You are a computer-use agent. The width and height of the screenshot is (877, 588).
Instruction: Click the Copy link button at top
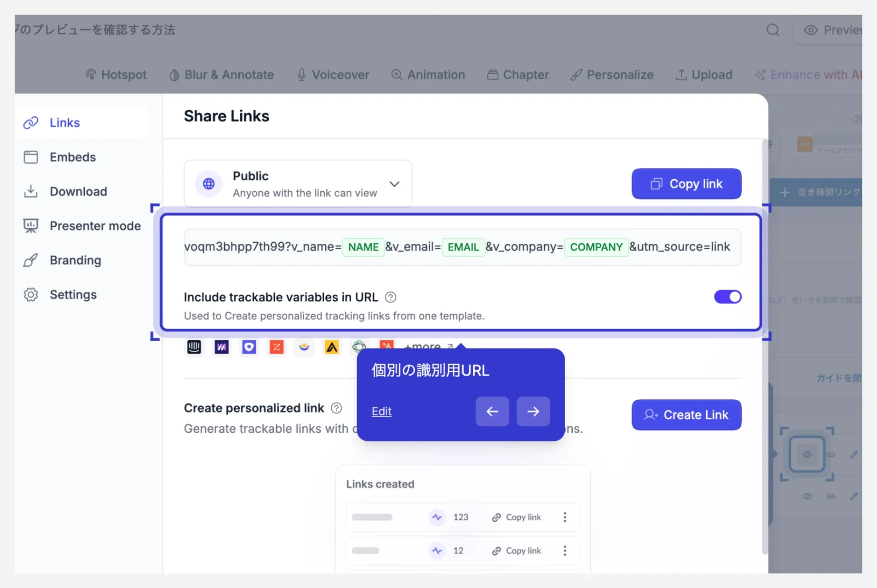687,184
